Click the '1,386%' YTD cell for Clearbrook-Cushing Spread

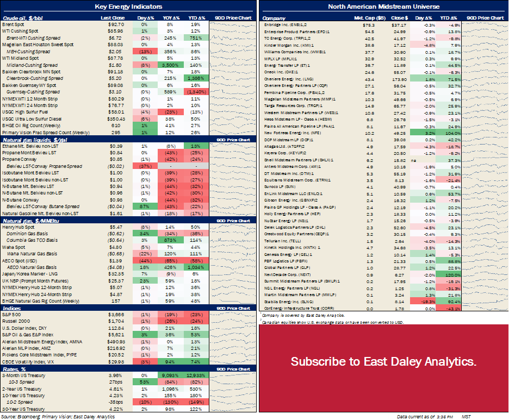pyautogui.click(x=196, y=78)
